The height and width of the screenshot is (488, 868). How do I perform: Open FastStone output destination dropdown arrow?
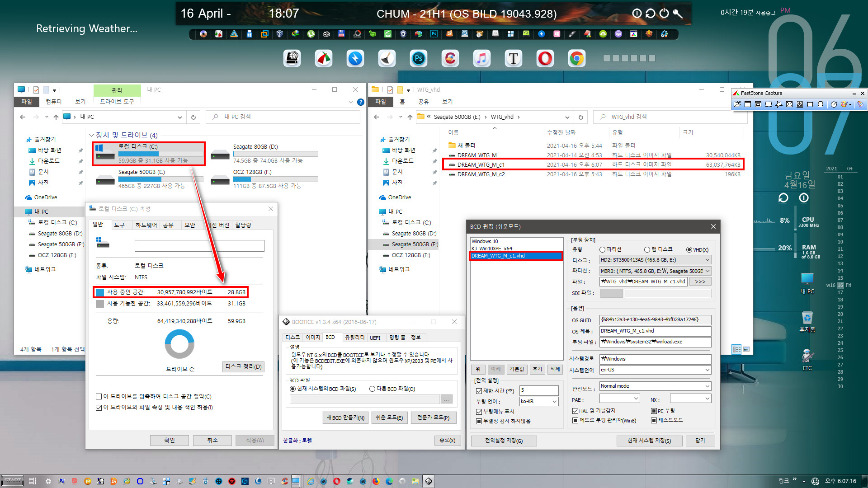point(850,104)
